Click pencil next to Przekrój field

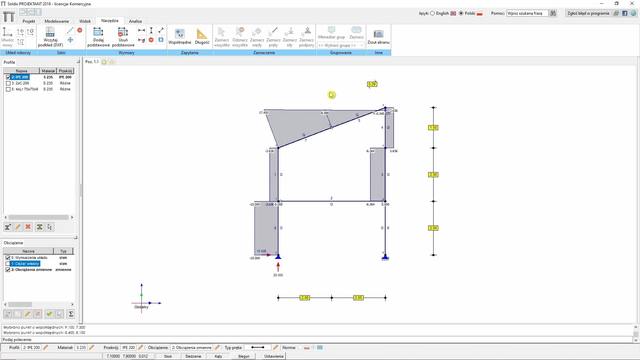pos(141,348)
